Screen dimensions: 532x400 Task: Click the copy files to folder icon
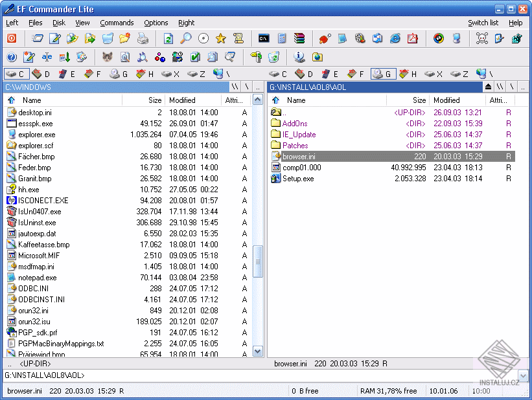[x=73, y=38]
